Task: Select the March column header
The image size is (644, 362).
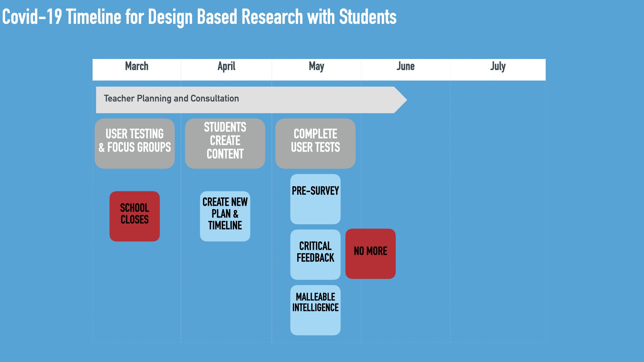Action: coord(137,69)
